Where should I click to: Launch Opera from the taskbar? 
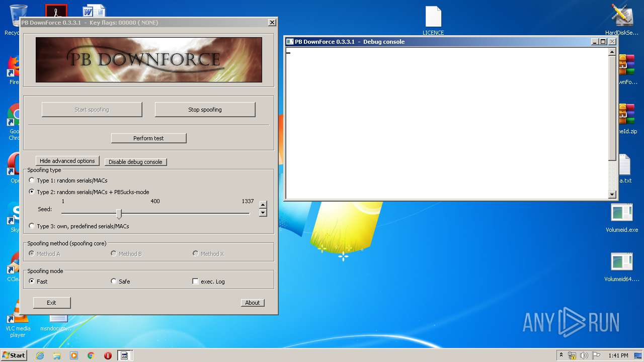point(108,355)
